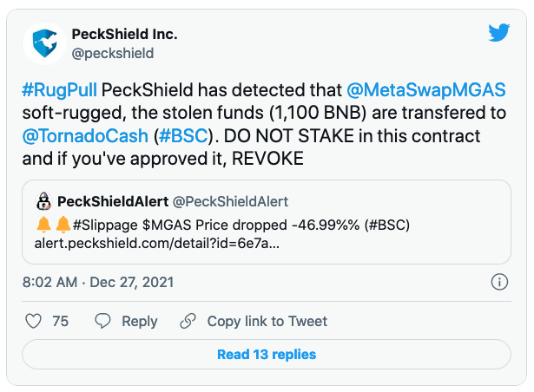The width and height of the screenshot is (534, 392).
Task: Open the @peckshield handle
Action: (113, 54)
